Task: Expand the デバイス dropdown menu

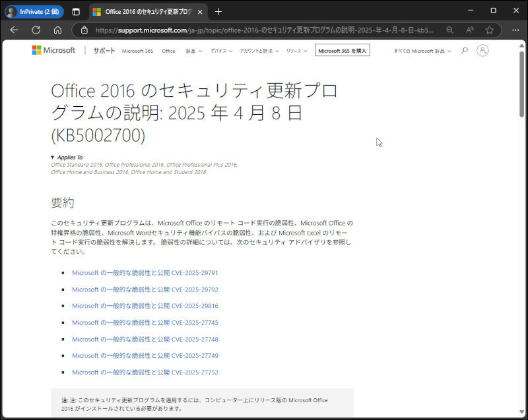Action: (x=221, y=51)
